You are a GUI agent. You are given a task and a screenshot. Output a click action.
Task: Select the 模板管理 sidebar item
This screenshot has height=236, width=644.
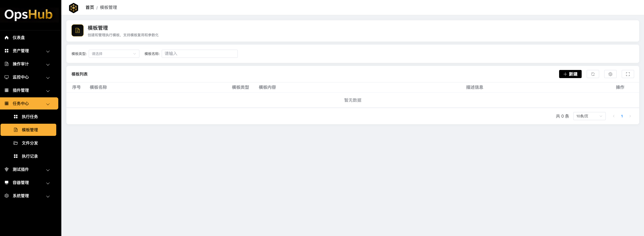[x=30, y=130]
